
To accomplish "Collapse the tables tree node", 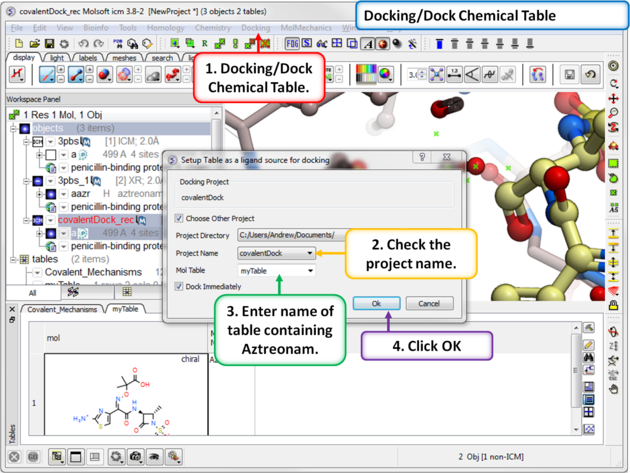I will tap(14, 260).
